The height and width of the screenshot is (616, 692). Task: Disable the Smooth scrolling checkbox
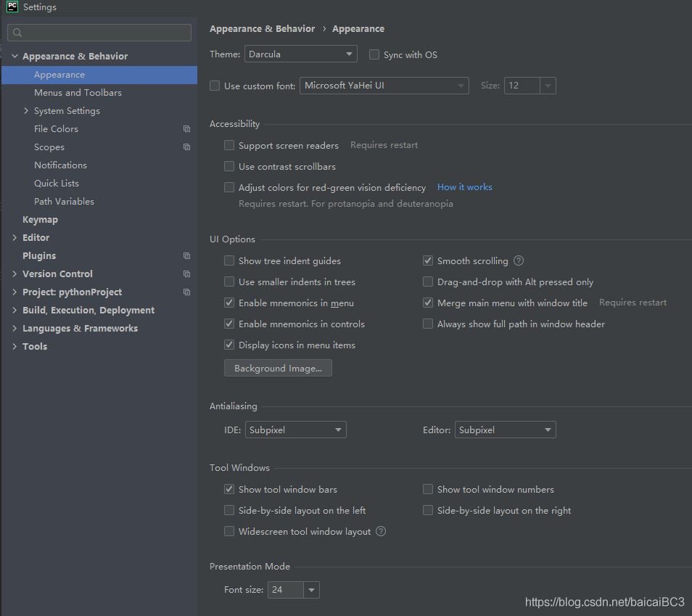point(428,260)
